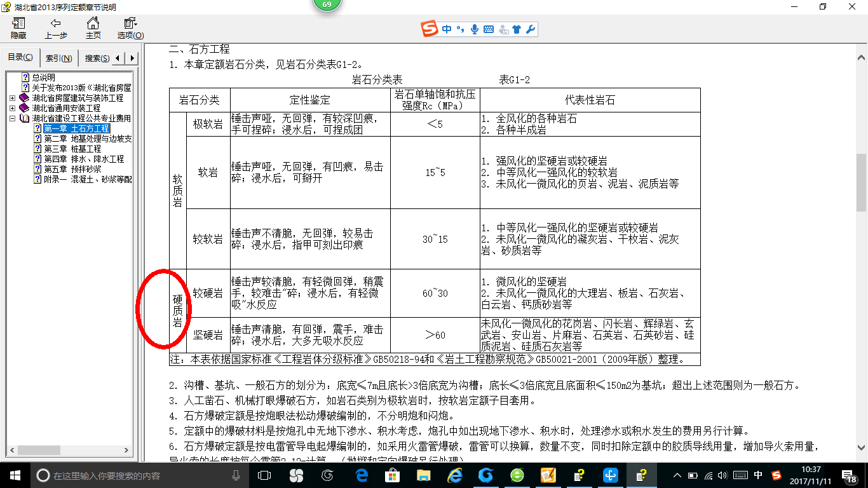Launch Internet Explorer from taskbar
Image resolution: width=868 pixels, height=488 pixels.
click(454, 475)
